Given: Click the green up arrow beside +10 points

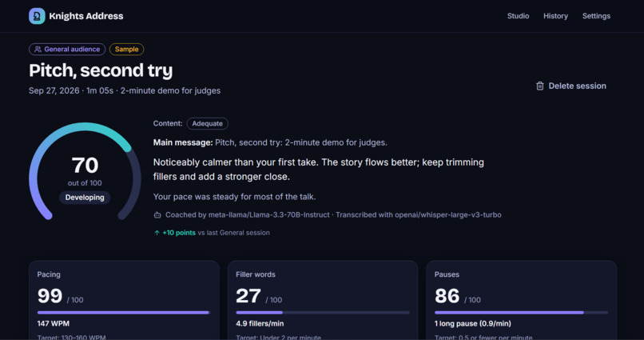Looking at the screenshot, I should point(157,233).
